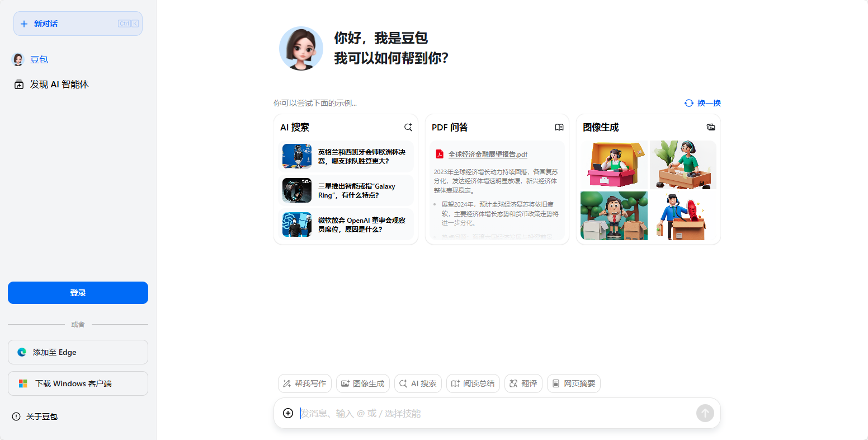Select the 网页摘要 skill

(573, 383)
